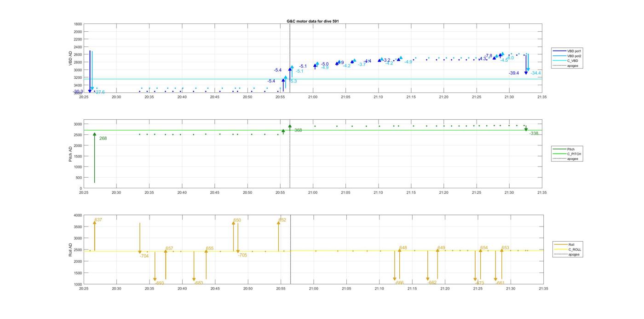The image size is (644, 319).
Task: Click the -683 roll move label
Action: point(198,283)
